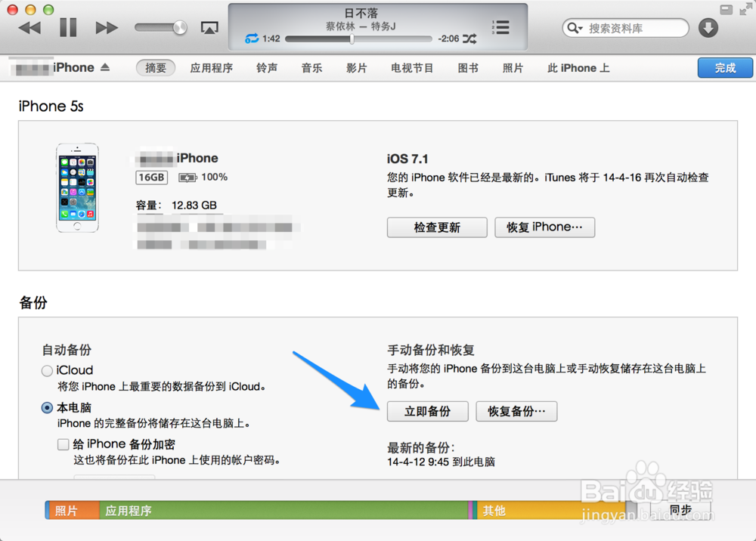Click the blue 完成 button
Viewport: 756px width, 541px height.
pos(725,68)
